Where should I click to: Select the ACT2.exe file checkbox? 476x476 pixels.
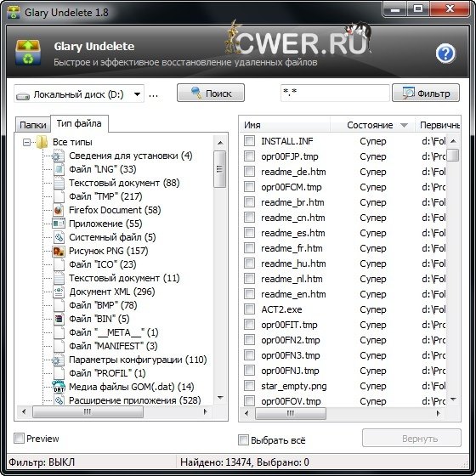tap(250, 309)
